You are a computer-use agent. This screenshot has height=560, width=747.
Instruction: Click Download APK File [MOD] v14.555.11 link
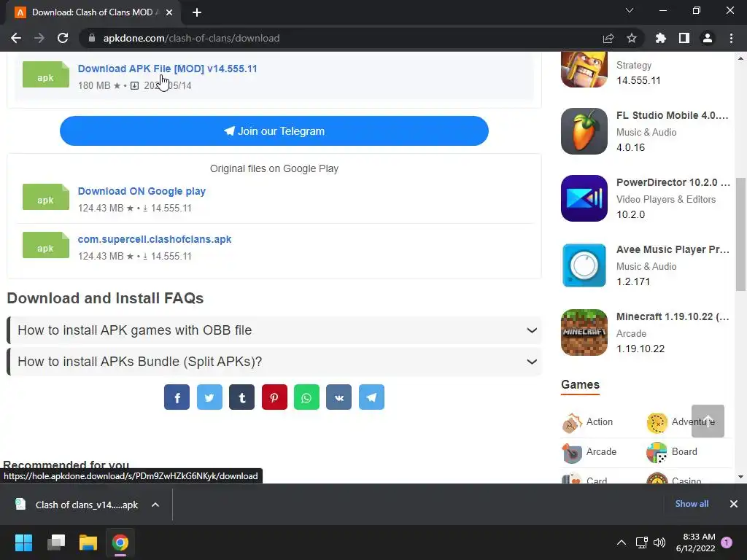[x=167, y=69]
